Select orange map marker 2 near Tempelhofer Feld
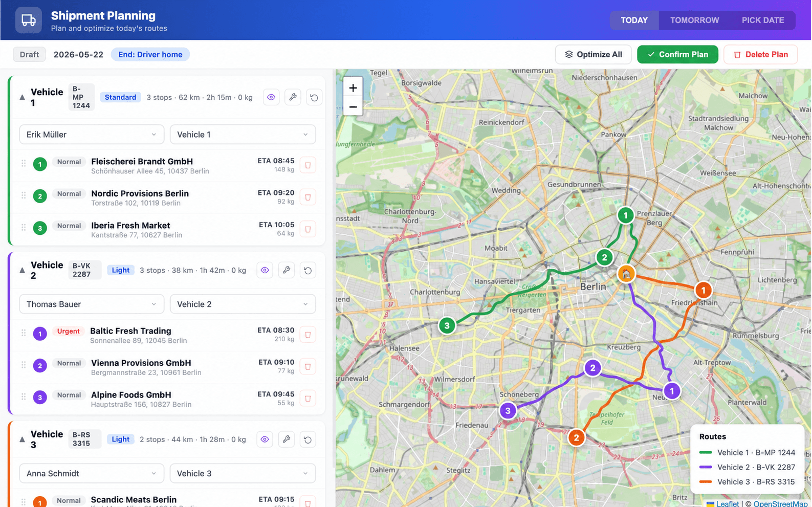The height and width of the screenshot is (507, 812). [x=576, y=437]
